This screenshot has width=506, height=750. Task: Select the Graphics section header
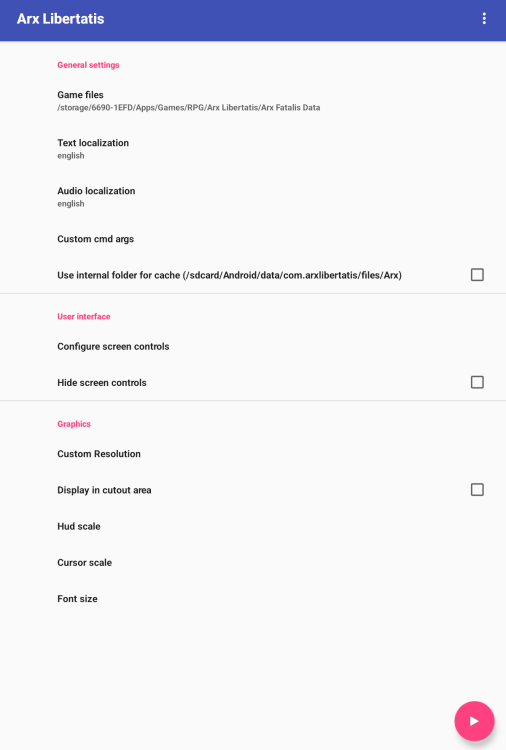74,424
